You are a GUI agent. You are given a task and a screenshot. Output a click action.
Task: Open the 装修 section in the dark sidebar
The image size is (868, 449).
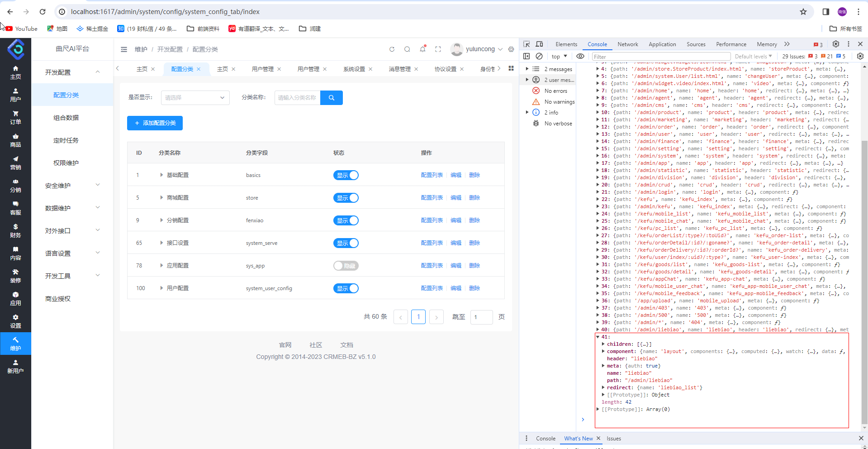[x=15, y=276]
